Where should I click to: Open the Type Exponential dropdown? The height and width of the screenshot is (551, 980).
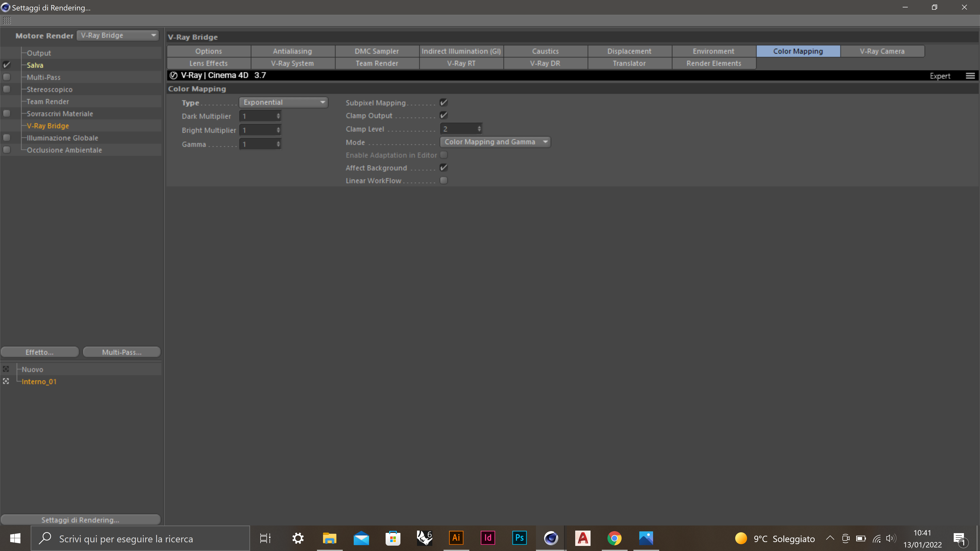[284, 102]
